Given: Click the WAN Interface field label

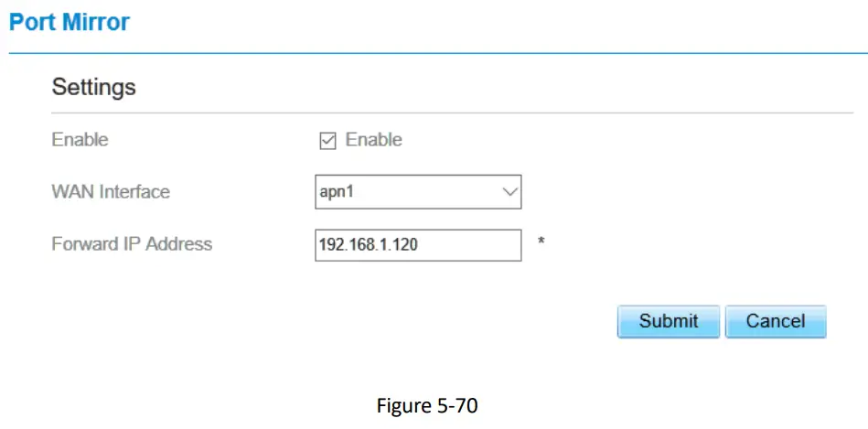Looking at the screenshot, I should pos(111,192).
